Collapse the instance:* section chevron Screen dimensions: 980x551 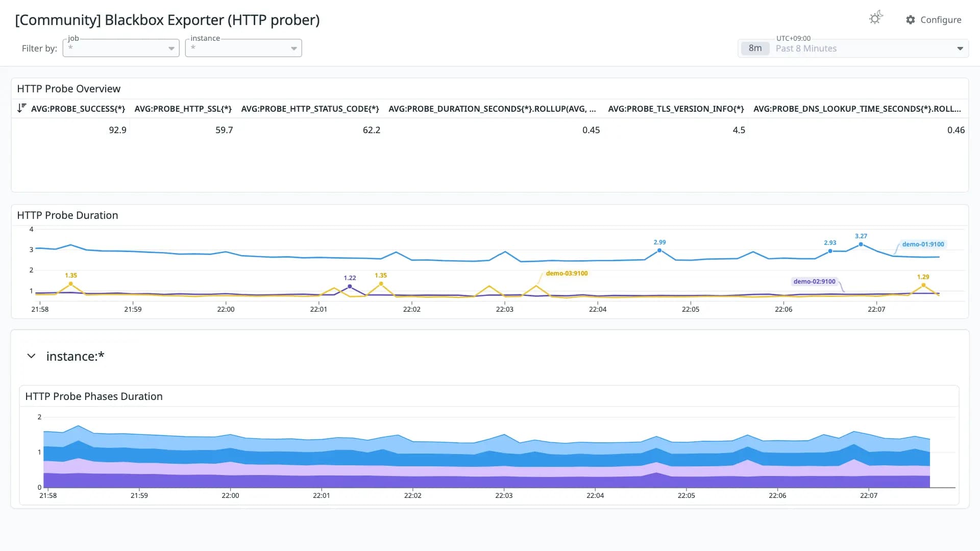31,356
